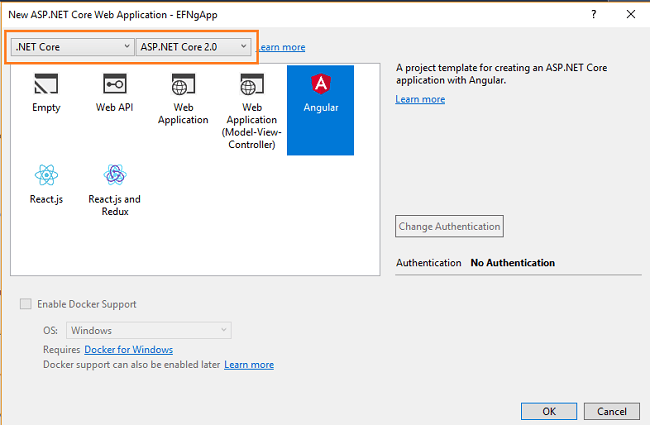Pick the React.js and Redux template icon

coord(114,176)
